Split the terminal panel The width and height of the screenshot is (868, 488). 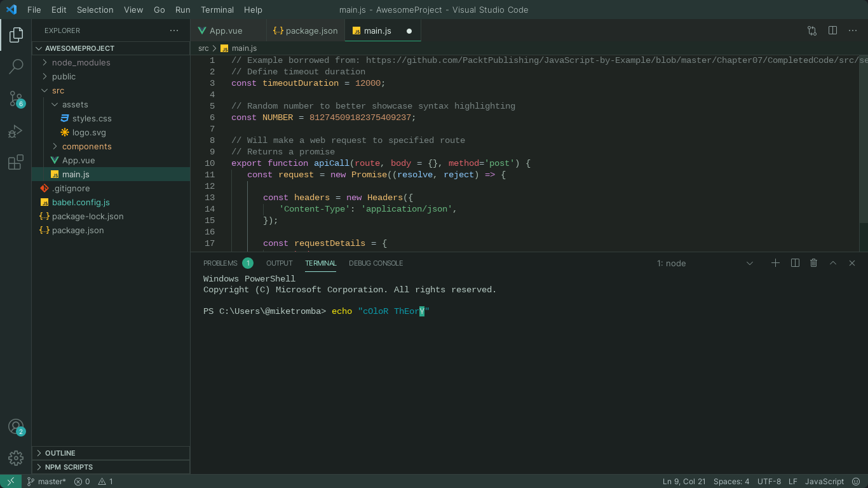click(795, 263)
